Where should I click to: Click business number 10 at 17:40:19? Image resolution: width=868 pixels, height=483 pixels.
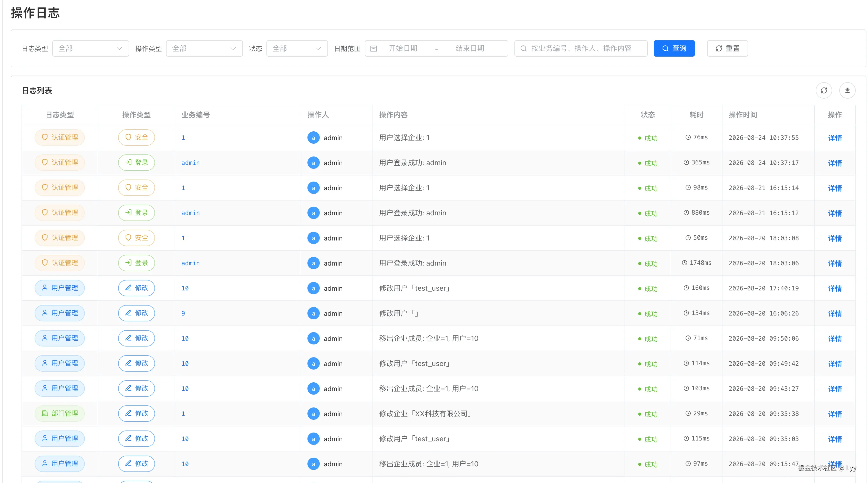tap(185, 288)
